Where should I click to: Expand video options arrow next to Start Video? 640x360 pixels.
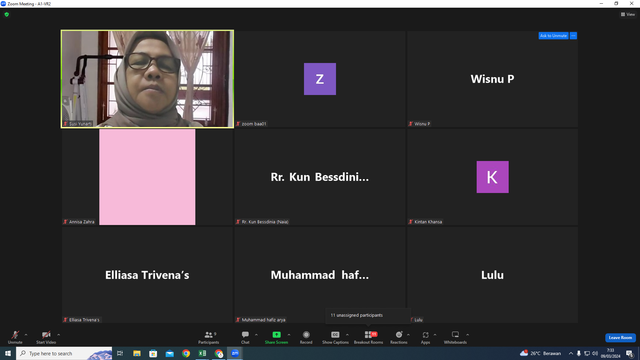(x=59, y=335)
